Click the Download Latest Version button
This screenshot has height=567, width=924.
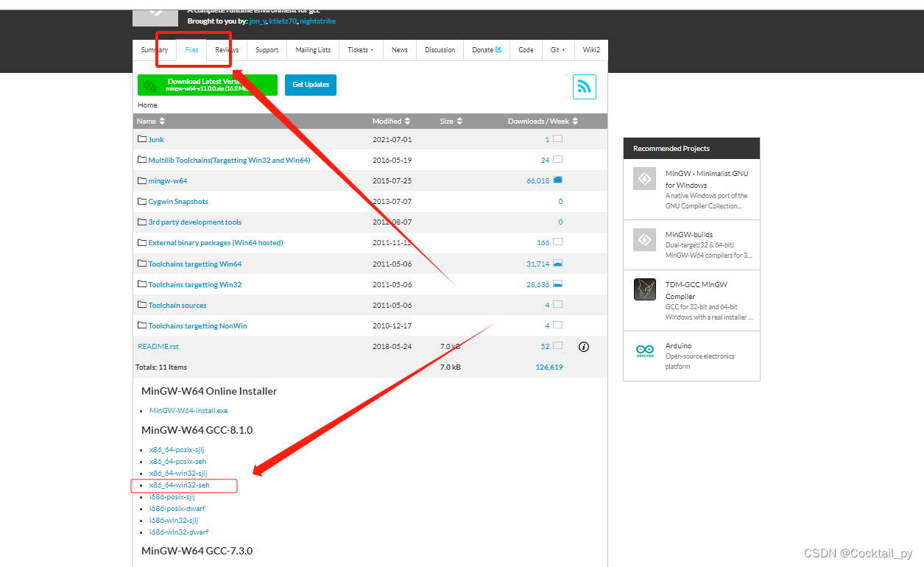click(x=208, y=85)
